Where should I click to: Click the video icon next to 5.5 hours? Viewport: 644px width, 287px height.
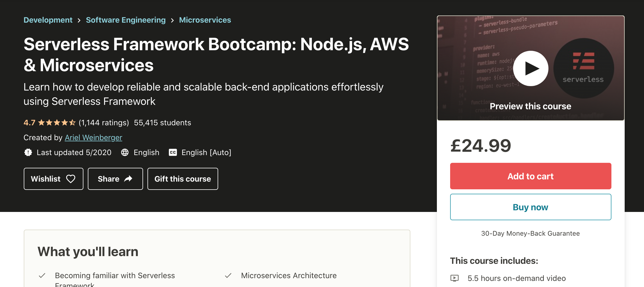click(455, 278)
